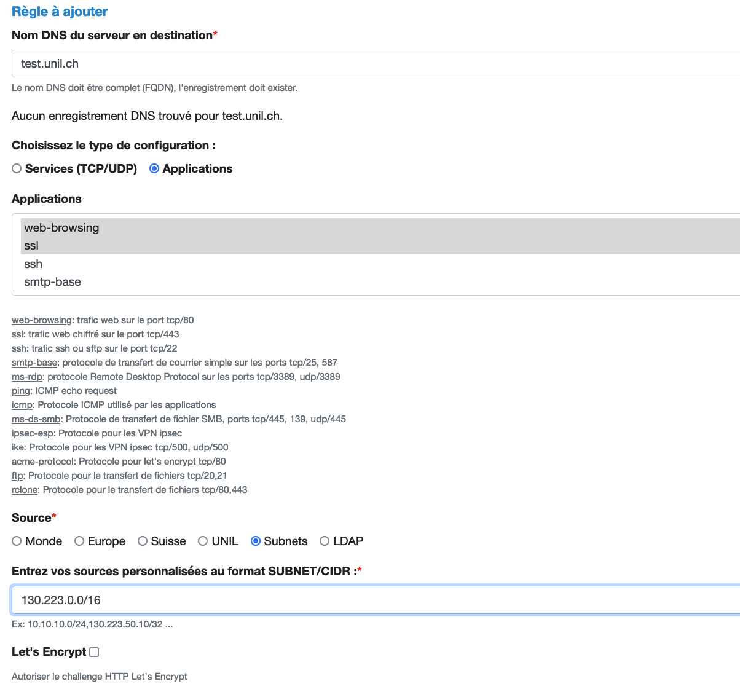Click the DNS server name field
740x700 pixels.
[x=369, y=63]
